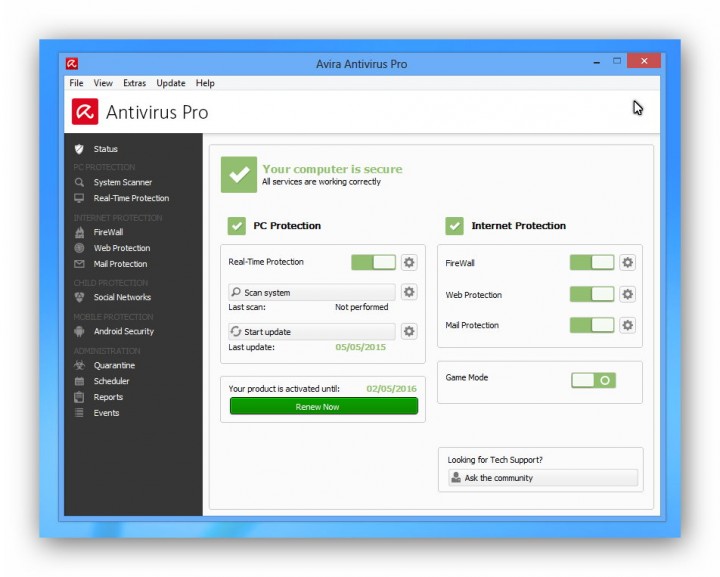
Task: Select Real-Time Protection label in the sidebar
Action: pos(131,198)
